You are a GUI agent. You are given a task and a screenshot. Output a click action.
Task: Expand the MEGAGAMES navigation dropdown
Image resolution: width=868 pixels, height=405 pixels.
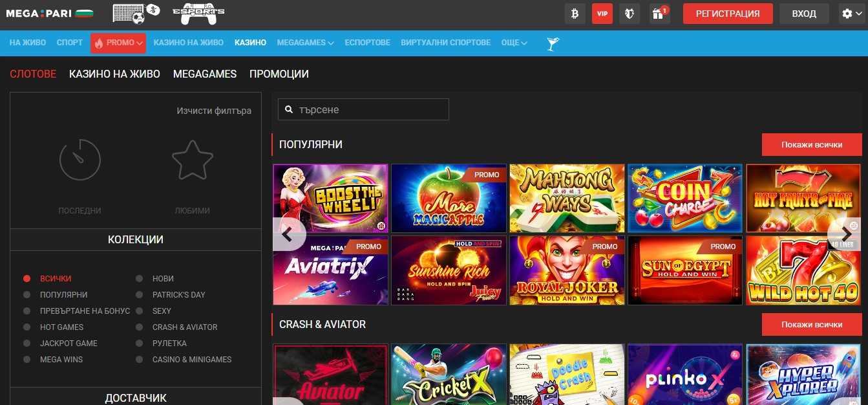point(305,43)
